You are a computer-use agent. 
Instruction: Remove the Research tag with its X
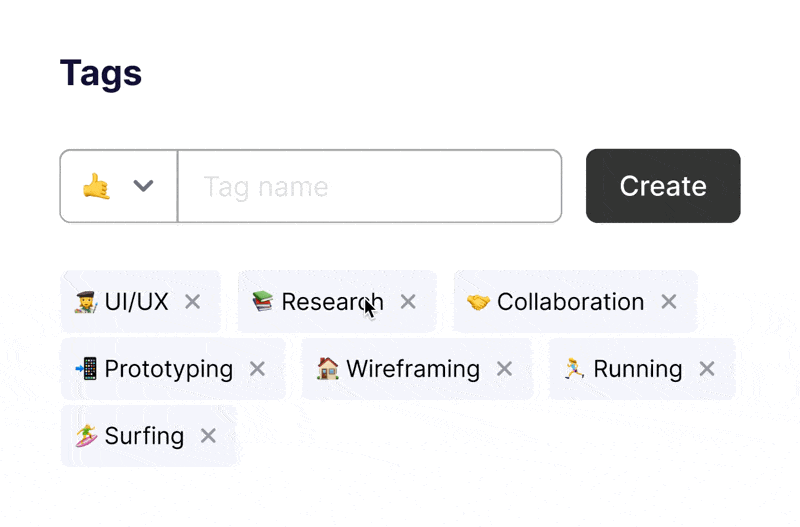408,302
